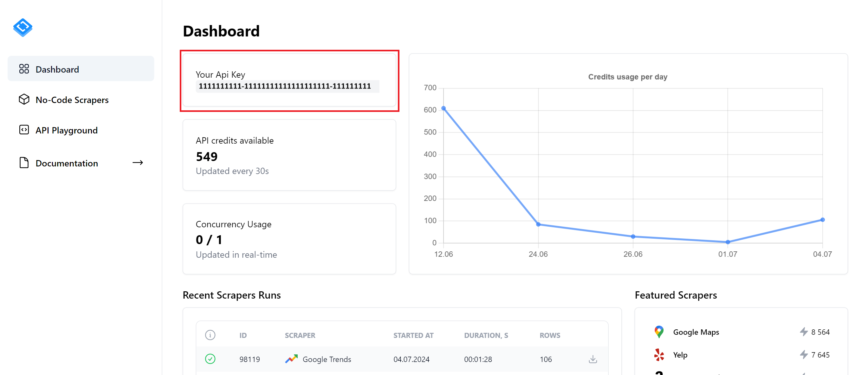
Task: Click the 'Your Api Key' label
Action: pyautogui.click(x=220, y=74)
